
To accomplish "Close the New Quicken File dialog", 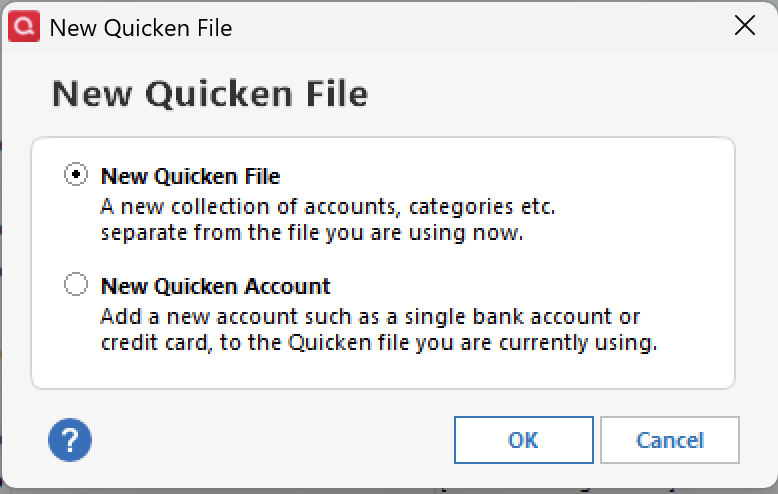I will click(745, 26).
